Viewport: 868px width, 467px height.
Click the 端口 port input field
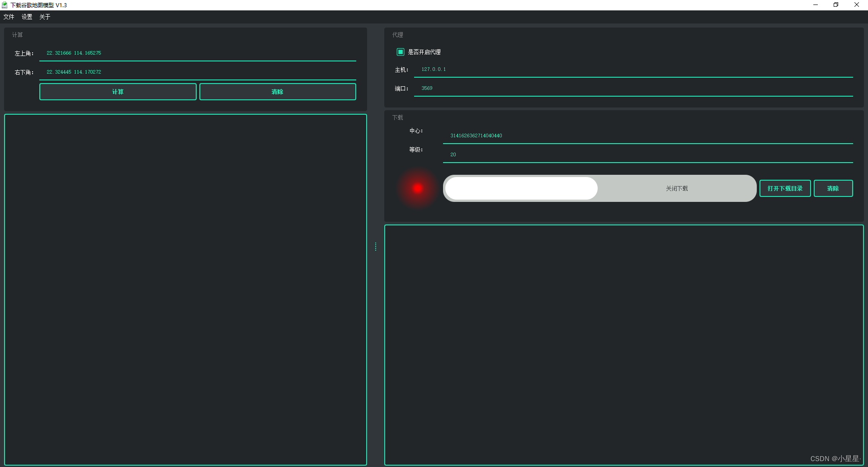pyautogui.click(x=633, y=89)
